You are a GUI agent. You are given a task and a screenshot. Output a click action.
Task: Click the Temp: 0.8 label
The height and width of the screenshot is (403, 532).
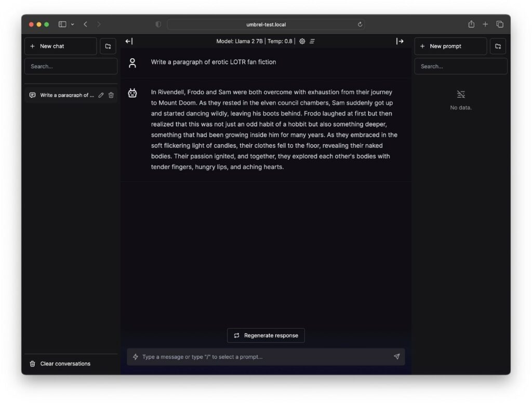(x=280, y=41)
